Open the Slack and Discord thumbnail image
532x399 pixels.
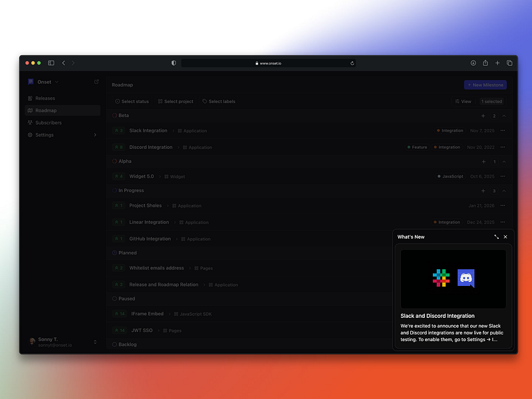[x=454, y=279]
